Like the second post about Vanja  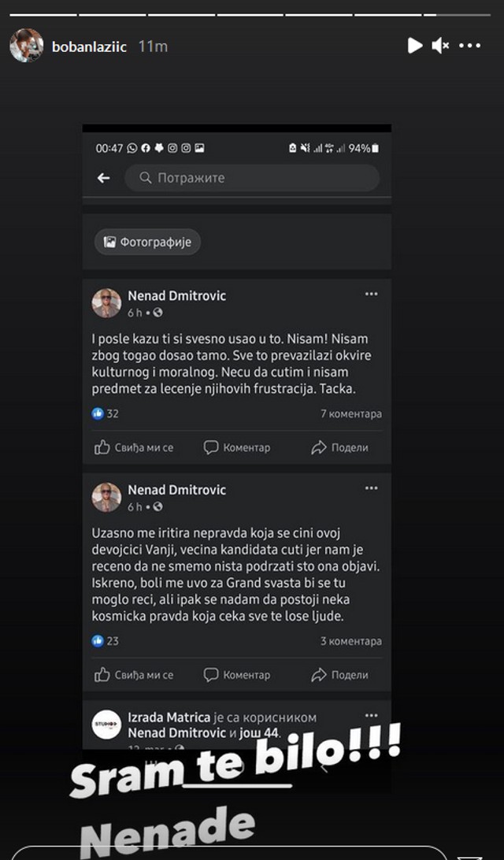coord(134,675)
